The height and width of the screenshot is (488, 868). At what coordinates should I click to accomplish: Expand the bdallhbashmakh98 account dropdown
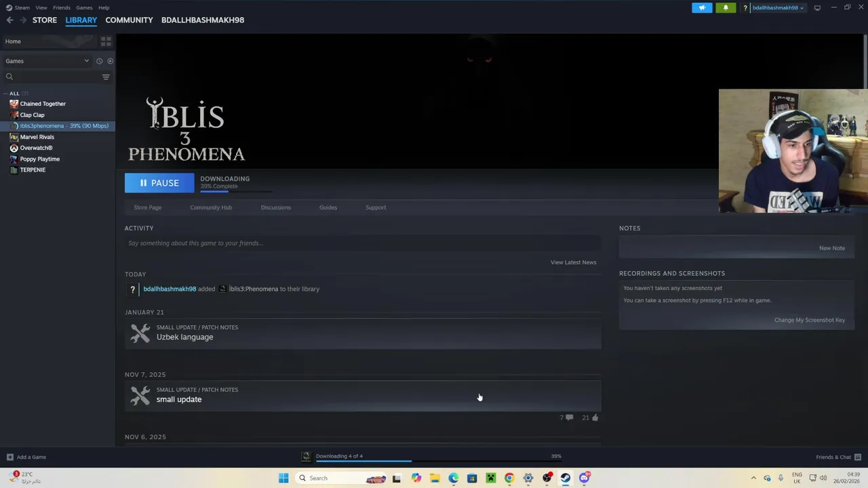778,8
